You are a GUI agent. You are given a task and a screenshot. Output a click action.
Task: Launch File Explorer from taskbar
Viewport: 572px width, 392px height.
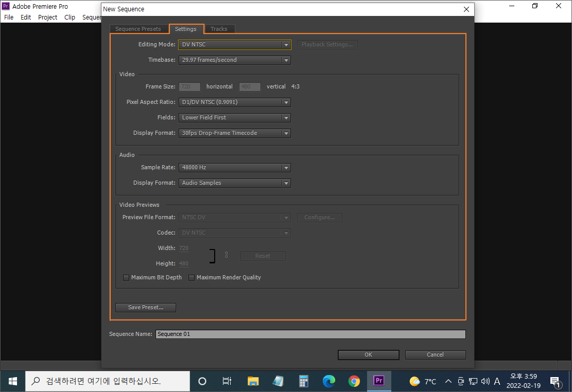[253, 381]
